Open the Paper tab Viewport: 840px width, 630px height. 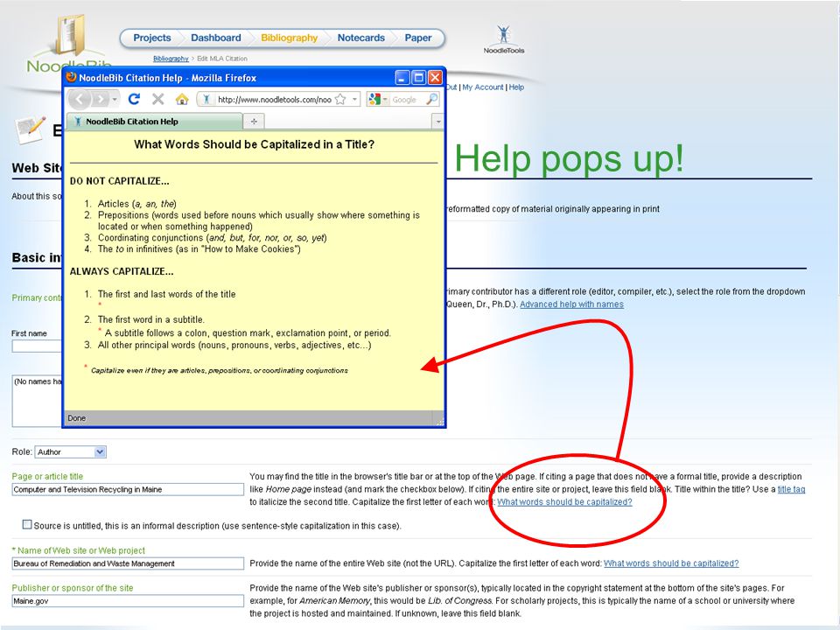[418, 38]
